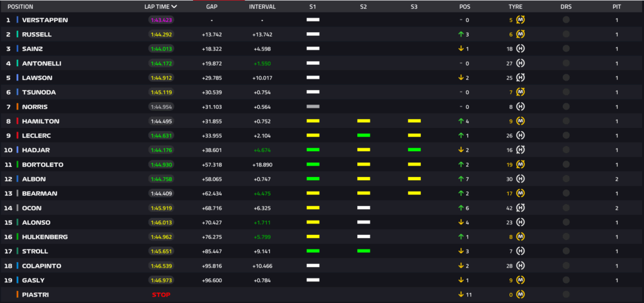This screenshot has width=644, height=303.
Task: Click Sainz's hard tyre icon
Action: 521,49
